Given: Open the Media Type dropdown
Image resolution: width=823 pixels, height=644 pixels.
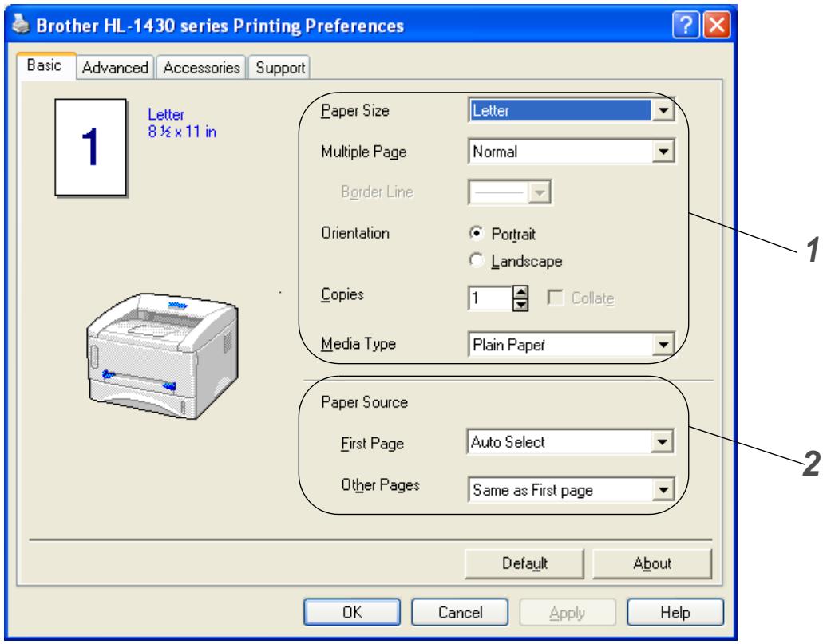Looking at the screenshot, I should click(x=571, y=344).
